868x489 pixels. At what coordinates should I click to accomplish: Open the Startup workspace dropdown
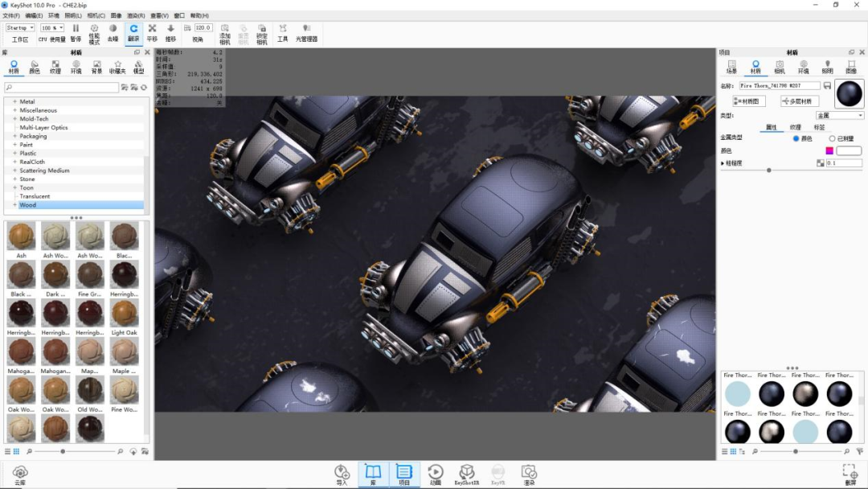coord(20,27)
